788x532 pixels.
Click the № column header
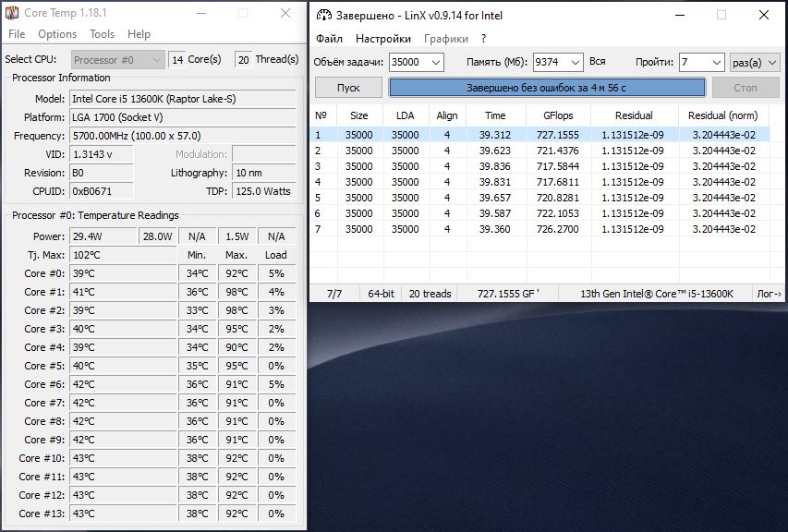322,115
